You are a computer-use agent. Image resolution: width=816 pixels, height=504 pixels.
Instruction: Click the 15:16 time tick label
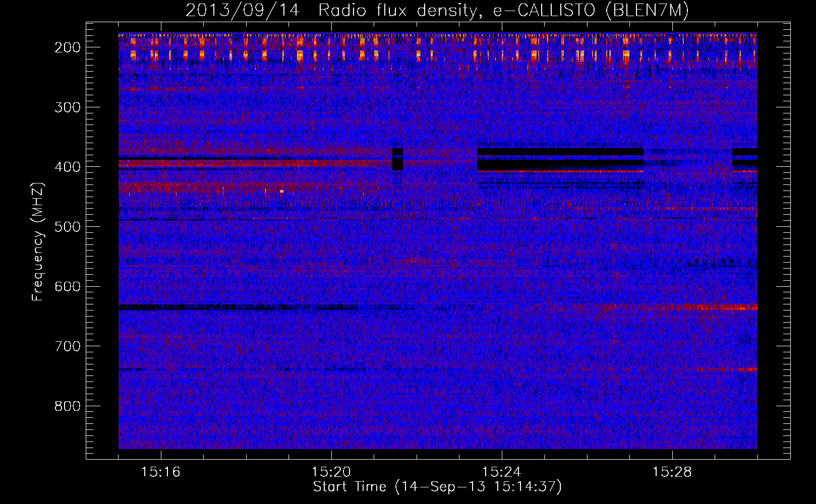click(x=161, y=472)
